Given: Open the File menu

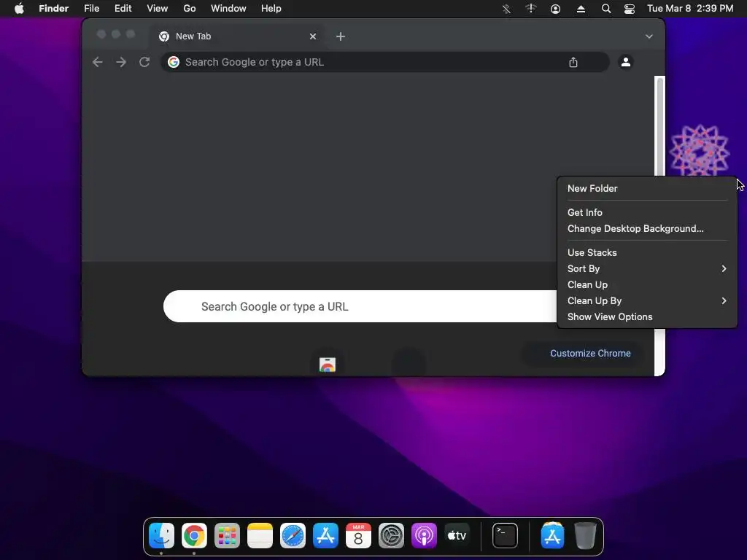Looking at the screenshot, I should (91, 9).
